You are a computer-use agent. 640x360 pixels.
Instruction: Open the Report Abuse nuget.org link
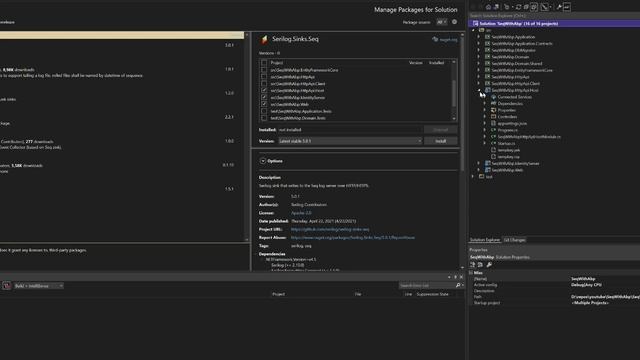click(353, 238)
